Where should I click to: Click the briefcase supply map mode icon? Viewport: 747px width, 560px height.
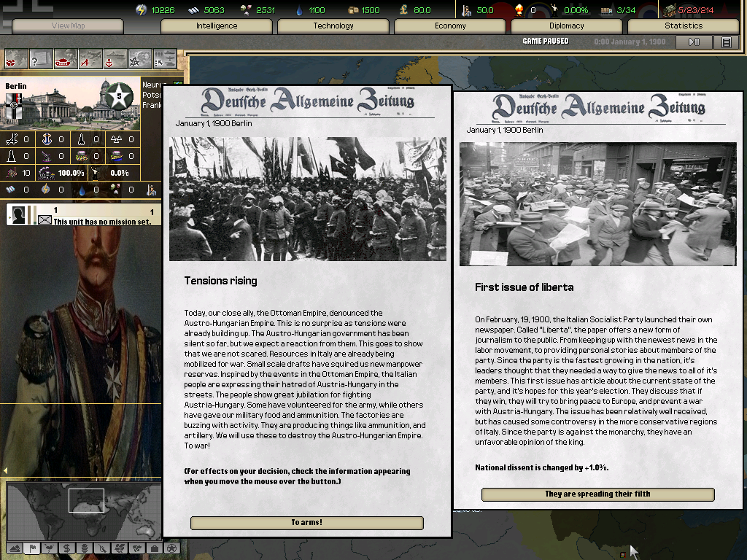coord(154,549)
